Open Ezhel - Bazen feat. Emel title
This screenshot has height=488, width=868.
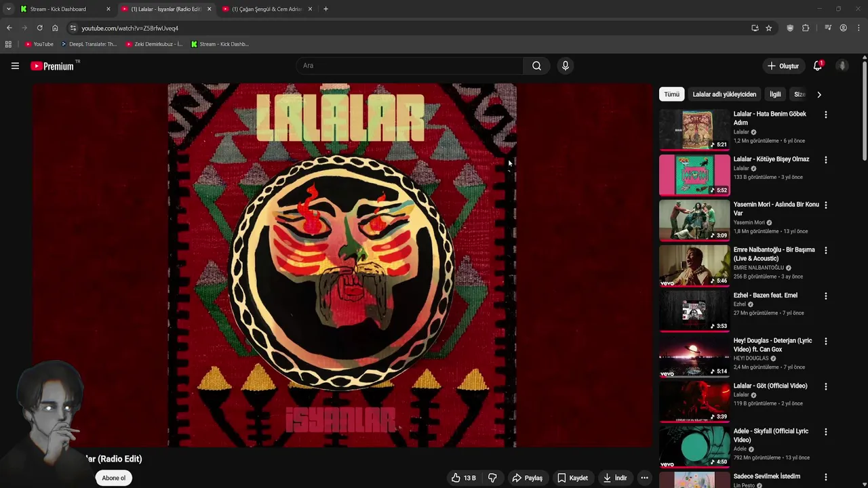click(x=765, y=296)
